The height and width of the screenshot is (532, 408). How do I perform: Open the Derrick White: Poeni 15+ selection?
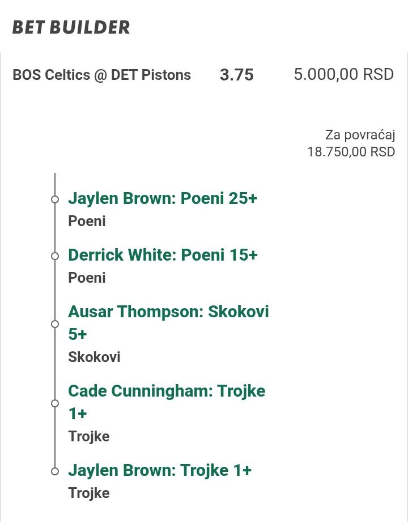click(163, 255)
